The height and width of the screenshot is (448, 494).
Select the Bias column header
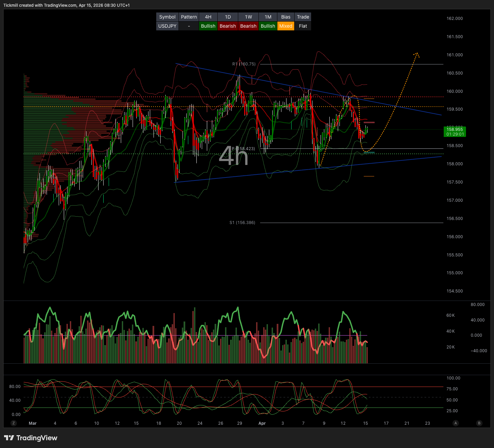click(285, 17)
